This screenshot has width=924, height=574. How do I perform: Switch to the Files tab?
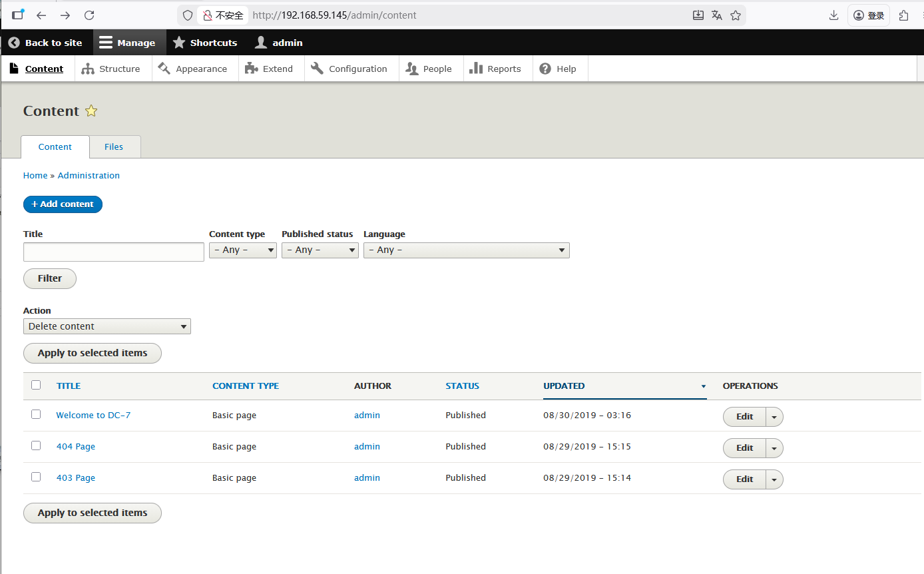(x=114, y=146)
